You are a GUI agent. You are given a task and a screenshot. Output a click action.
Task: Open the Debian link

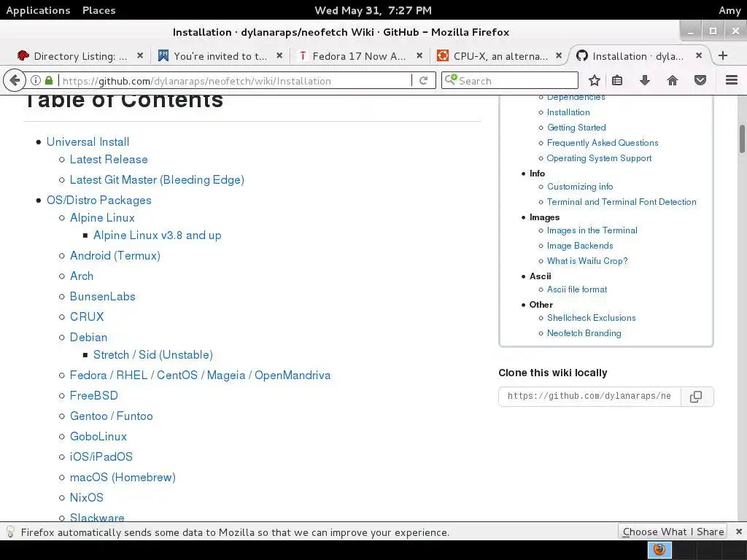88,338
